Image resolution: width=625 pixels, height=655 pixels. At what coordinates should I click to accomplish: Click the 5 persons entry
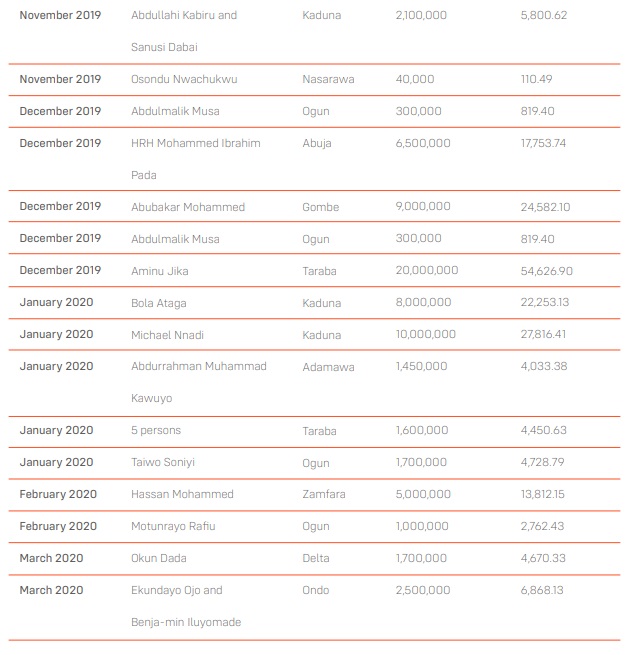156,430
